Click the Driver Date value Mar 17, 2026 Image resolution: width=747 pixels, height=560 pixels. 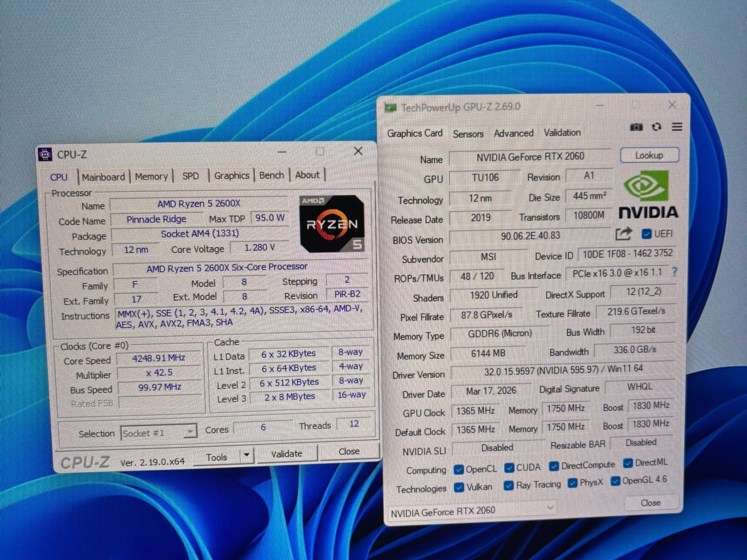tap(491, 391)
